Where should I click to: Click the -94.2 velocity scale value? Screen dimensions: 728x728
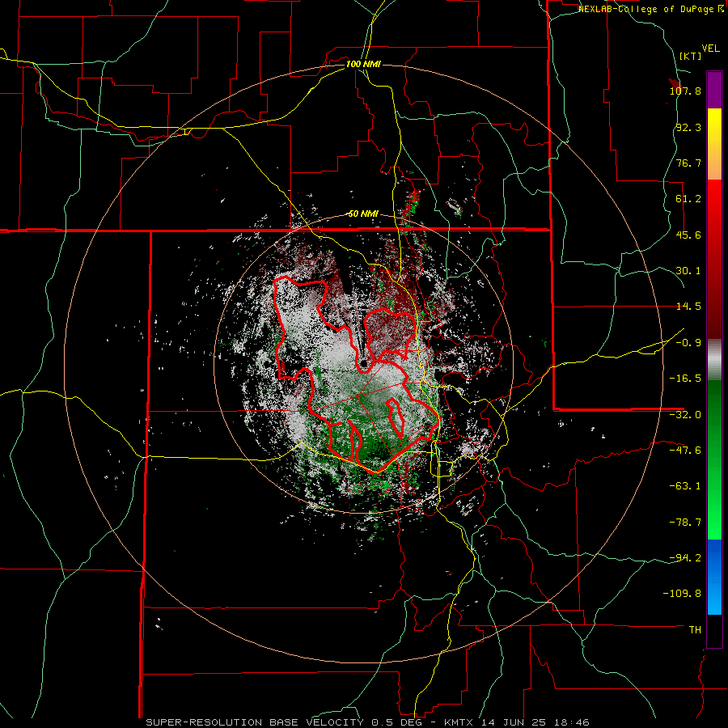[685, 557]
